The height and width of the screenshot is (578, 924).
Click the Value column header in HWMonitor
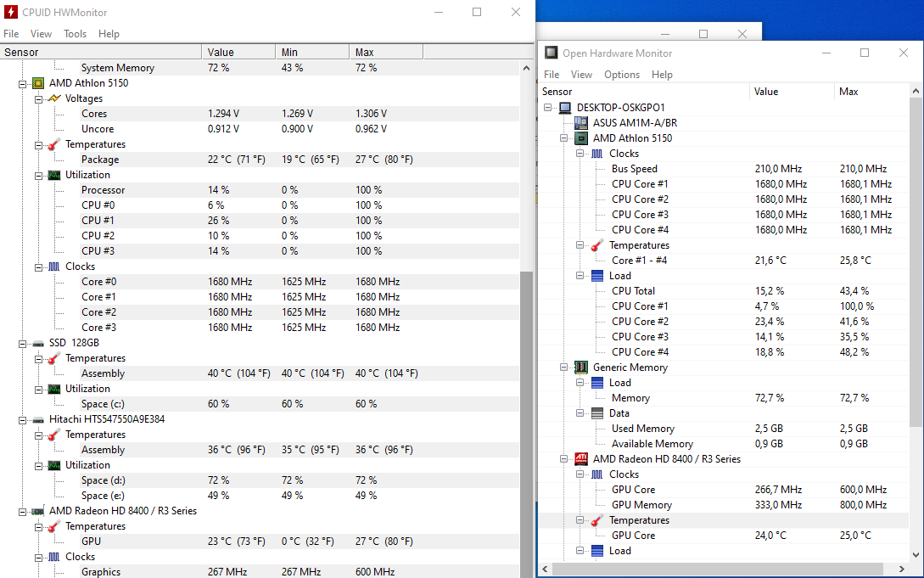[238, 52]
